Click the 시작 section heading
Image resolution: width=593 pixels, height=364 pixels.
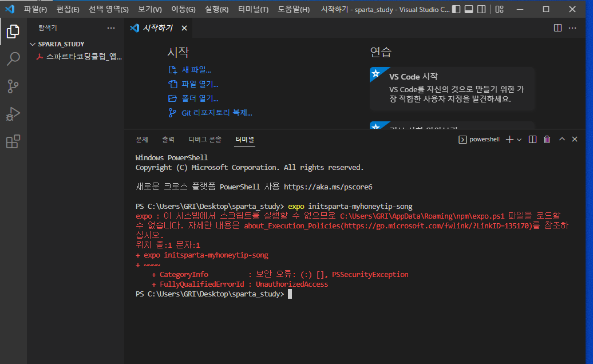pyautogui.click(x=178, y=52)
